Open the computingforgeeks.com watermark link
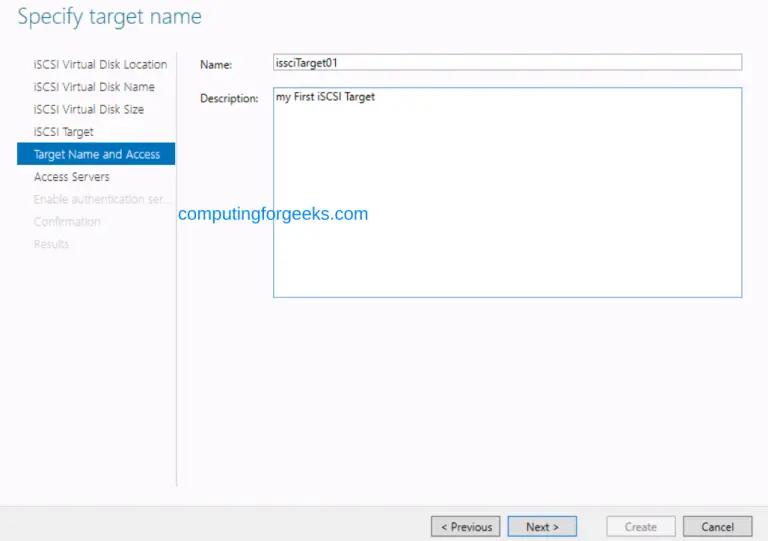Screen dimensions: 768x541 tap(273, 214)
